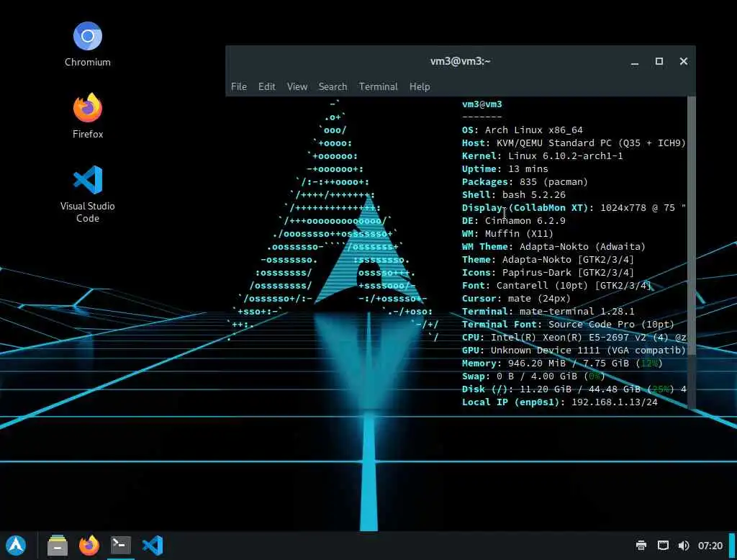The width and height of the screenshot is (737, 560).
Task: Click the 'Packages: 835 (pacman)' line
Action: pos(525,181)
